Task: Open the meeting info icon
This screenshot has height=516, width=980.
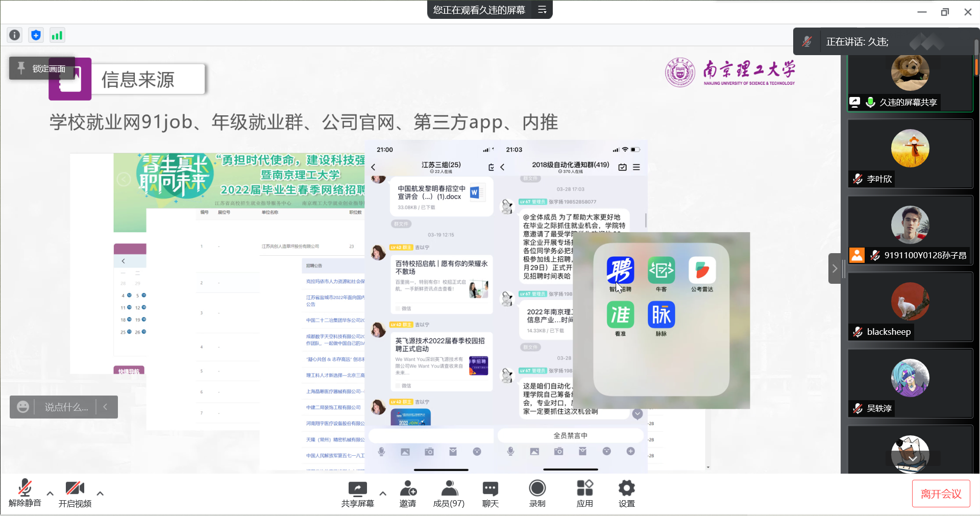Action: 15,35
